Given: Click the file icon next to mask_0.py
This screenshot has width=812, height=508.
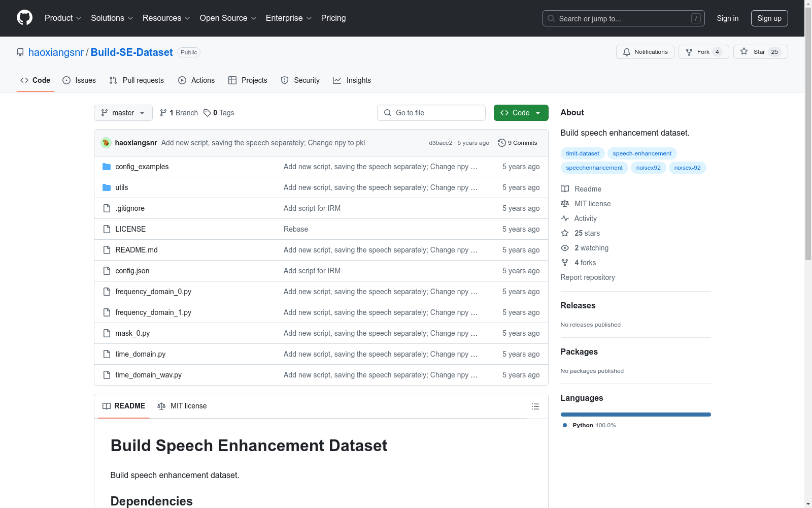Looking at the screenshot, I should 107,333.
